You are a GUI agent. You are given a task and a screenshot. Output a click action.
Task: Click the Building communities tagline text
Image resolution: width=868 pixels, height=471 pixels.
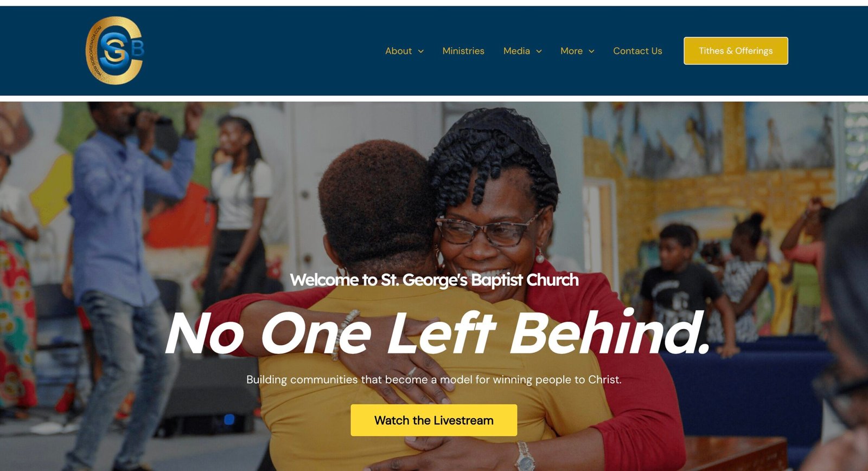pos(434,379)
